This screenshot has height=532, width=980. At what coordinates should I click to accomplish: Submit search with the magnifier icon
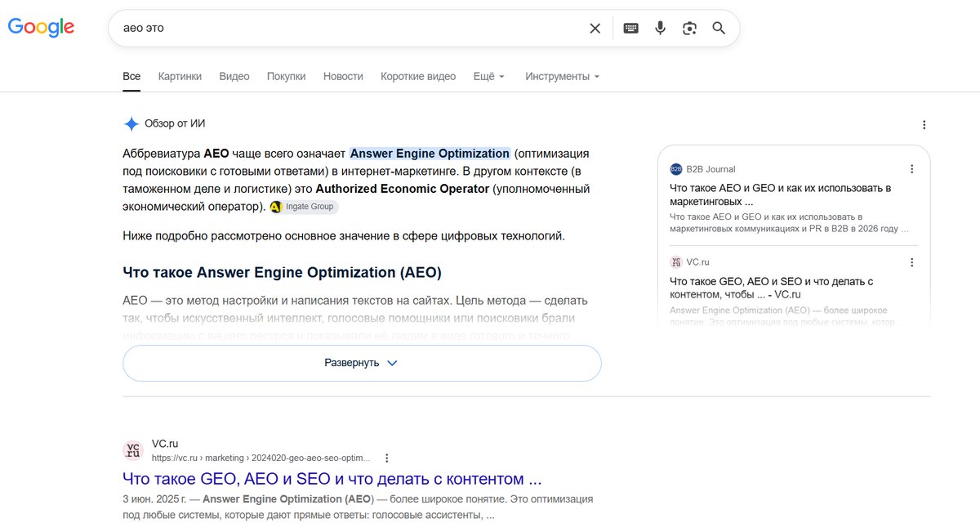[x=719, y=29]
